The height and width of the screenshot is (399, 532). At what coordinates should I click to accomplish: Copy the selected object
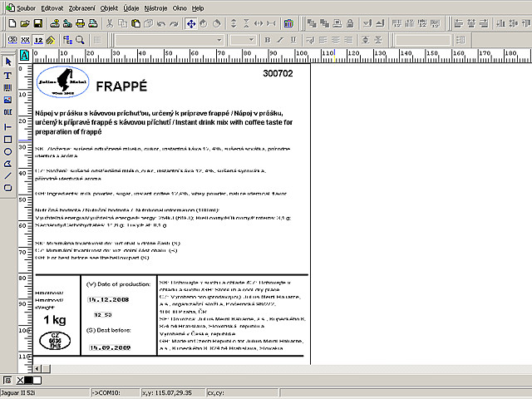[122, 23]
